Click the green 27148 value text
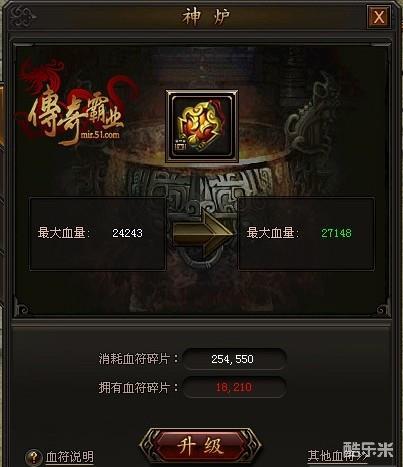Image resolution: width=403 pixels, height=467 pixels. click(x=336, y=233)
